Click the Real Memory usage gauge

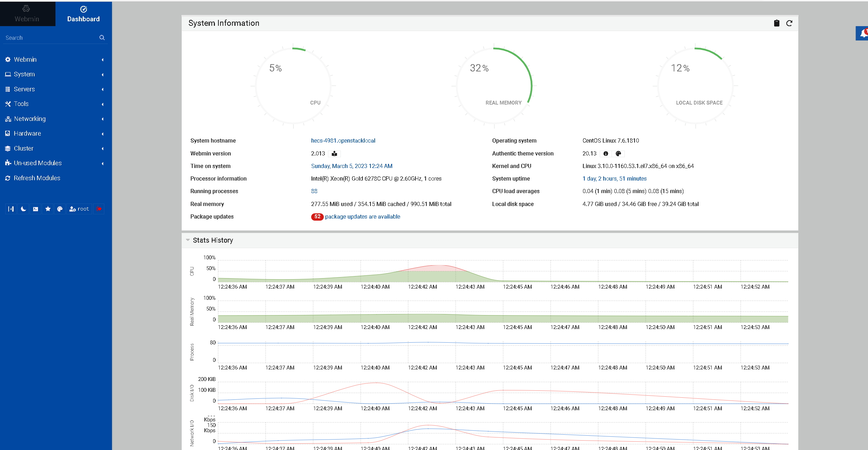tap(494, 85)
